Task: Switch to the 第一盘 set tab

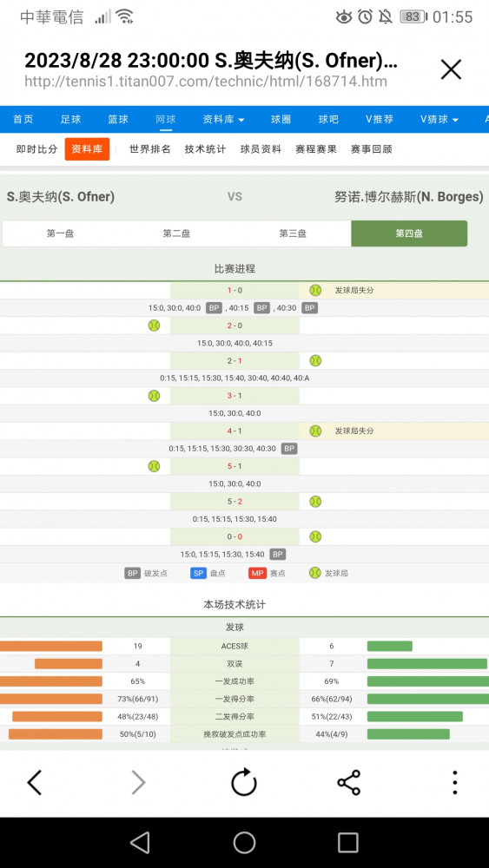Action: coord(60,233)
